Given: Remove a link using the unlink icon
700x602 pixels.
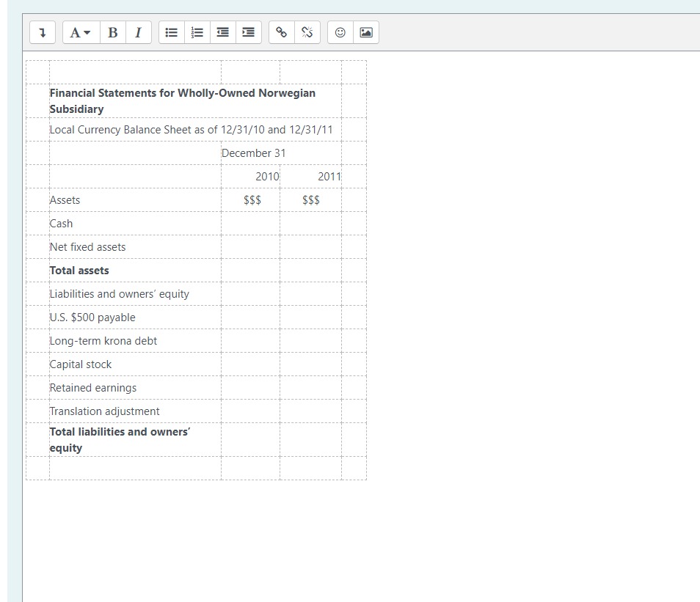Looking at the screenshot, I should (307, 32).
